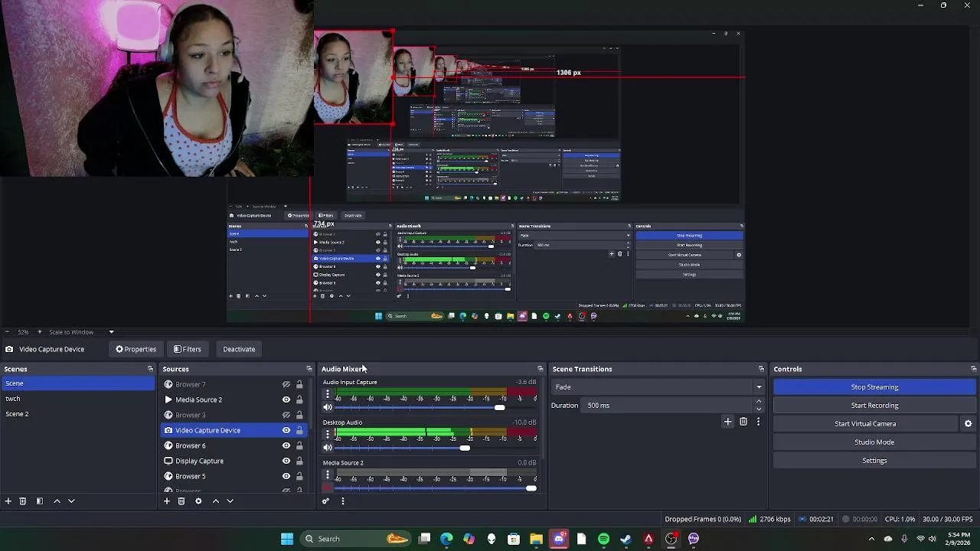Pop out the Scene Transitions dock
Screen dimensions: 980x551
coord(761,369)
